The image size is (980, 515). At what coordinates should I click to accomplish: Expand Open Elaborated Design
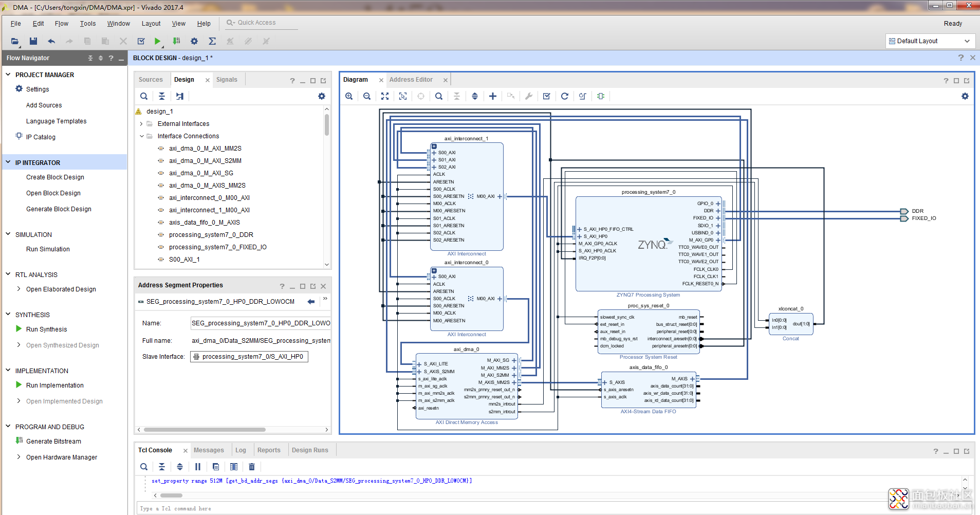click(19, 289)
